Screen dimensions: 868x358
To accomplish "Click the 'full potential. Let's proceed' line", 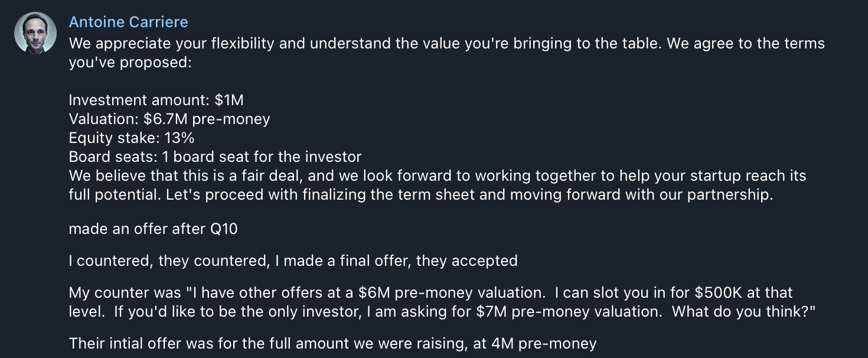I will tap(420, 194).
